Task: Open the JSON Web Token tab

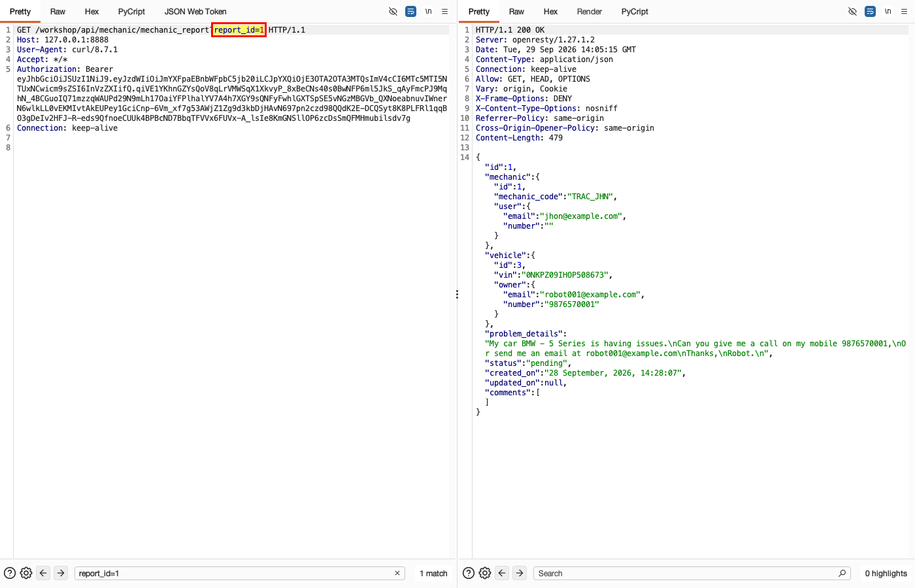Action: click(x=195, y=11)
